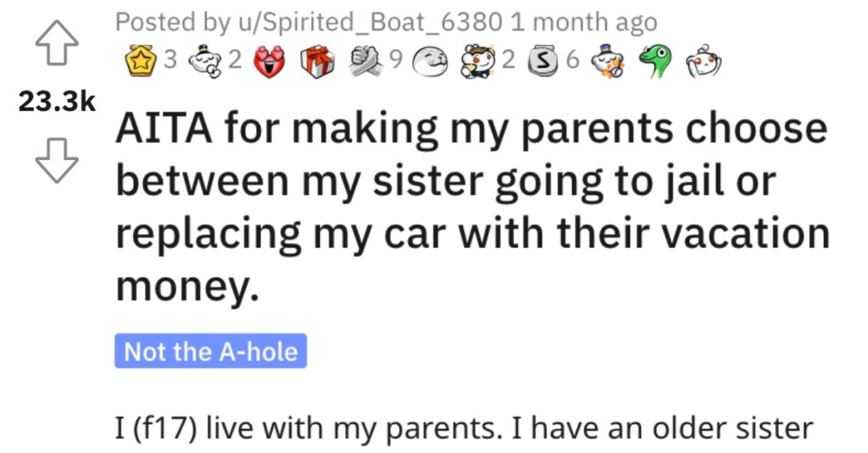
Task: Click the 1 month ago timestamp
Action: tap(584, 22)
